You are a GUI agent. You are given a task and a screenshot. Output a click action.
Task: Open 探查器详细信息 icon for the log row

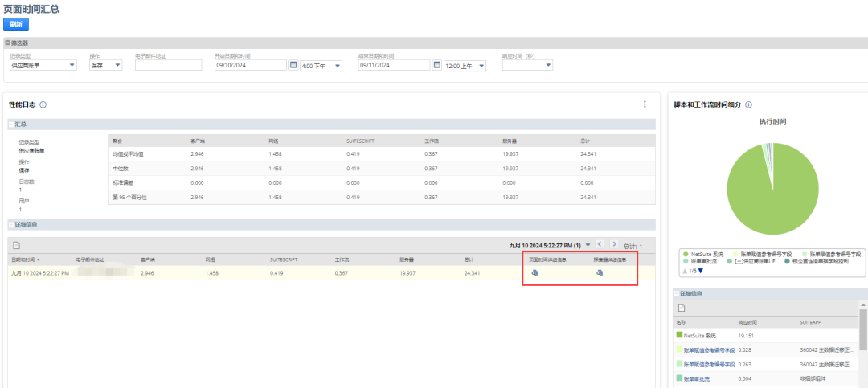600,273
